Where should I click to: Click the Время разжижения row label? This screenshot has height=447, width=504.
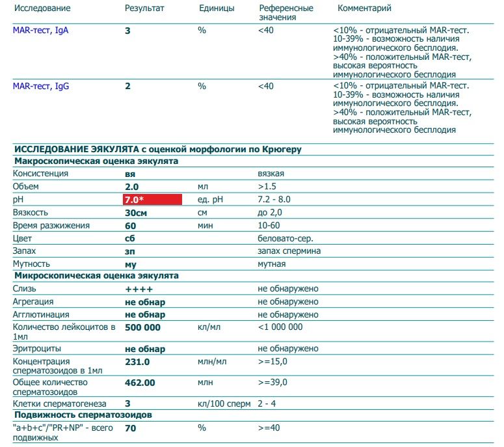point(51,225)
